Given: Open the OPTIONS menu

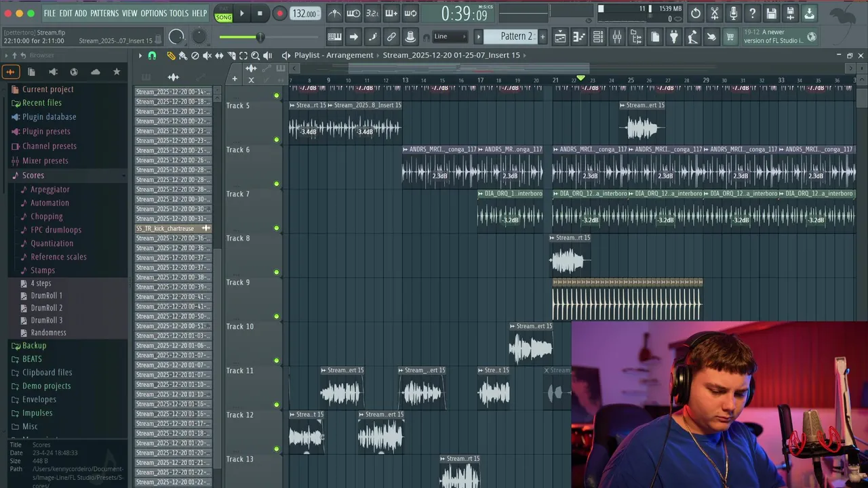Looking at the screenshot, I should pyautogui.click(x=153, y=14).
